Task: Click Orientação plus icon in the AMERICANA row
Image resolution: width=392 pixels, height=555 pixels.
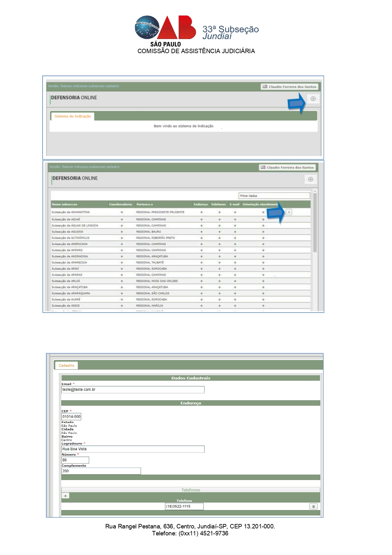Action: tap(263, 244)
